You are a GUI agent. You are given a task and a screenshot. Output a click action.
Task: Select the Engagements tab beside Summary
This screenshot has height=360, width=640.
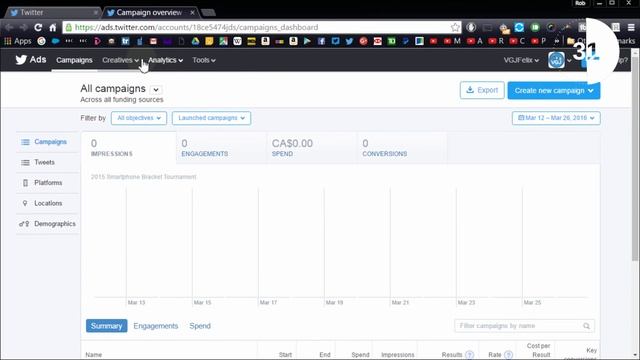pyautogui.click(x=156, y=326)
